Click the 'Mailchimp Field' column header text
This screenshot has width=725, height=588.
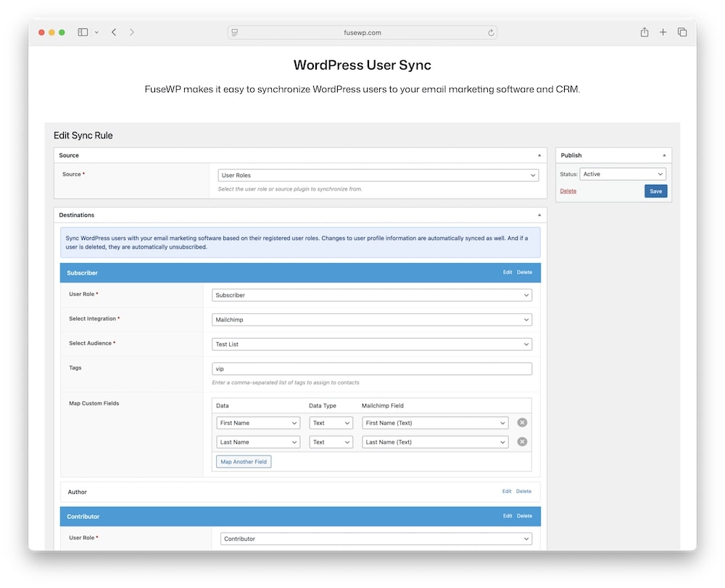pos(382,405)
